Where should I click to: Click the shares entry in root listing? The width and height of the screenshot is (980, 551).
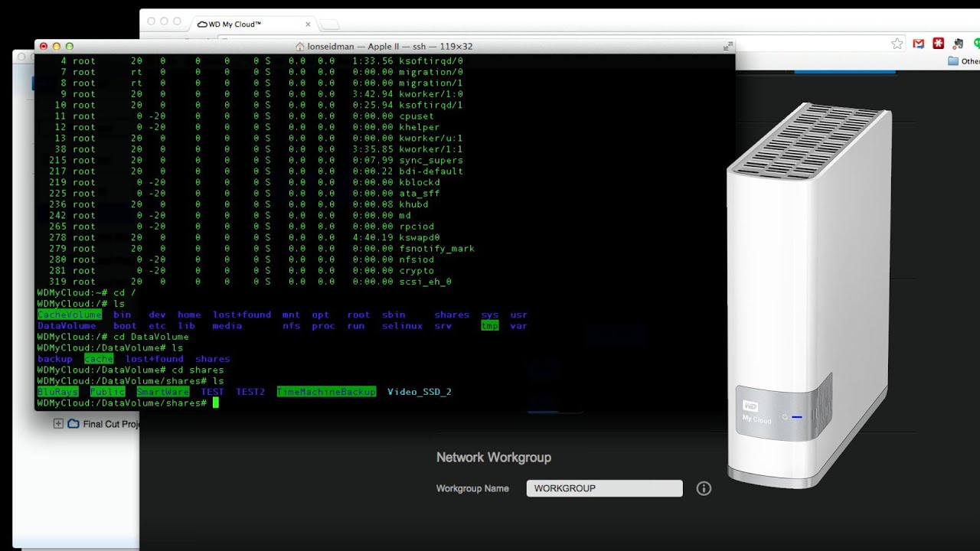click(x=452, y=315)
